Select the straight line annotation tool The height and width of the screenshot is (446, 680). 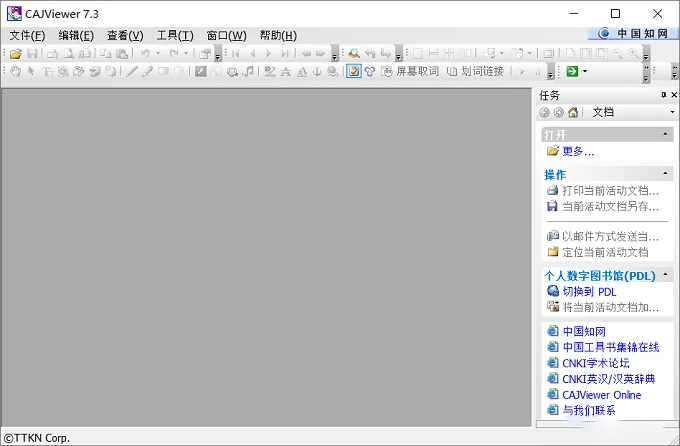click(x=132, y=71)
